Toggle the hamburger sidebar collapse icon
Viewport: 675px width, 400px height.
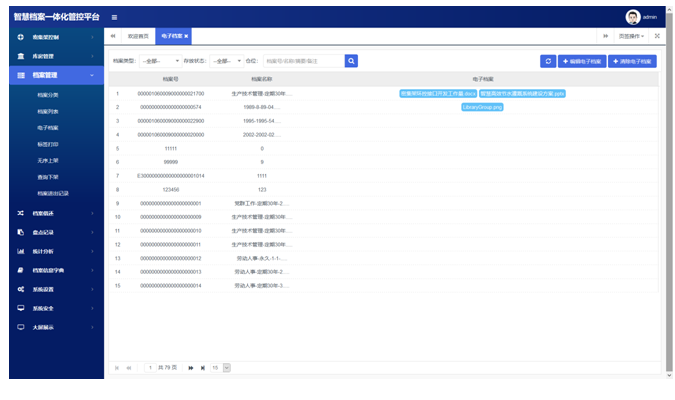pyautogui.click(x=114, y=18)
